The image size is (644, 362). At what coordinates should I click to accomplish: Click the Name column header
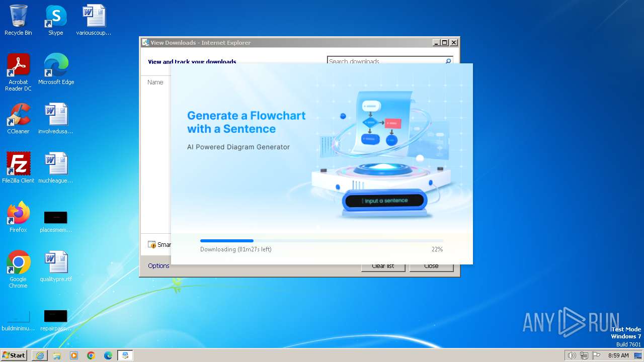click(x=155, y=82)
